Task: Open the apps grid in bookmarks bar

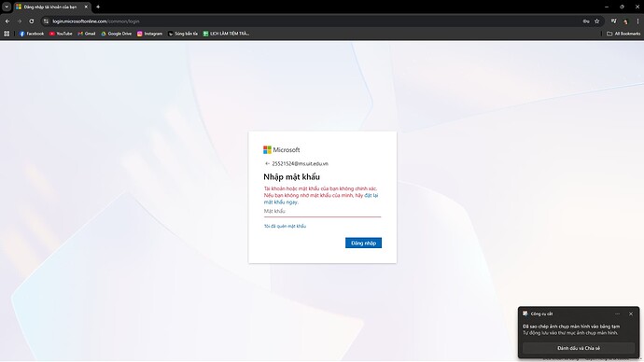Action: coord(7,34)
